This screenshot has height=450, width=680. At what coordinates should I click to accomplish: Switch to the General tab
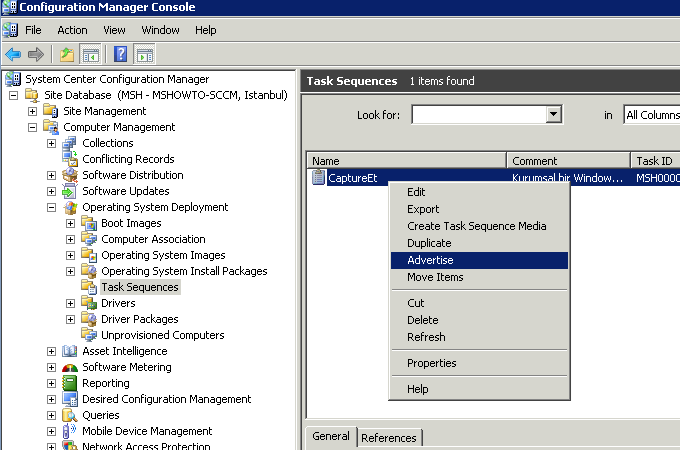pyautogui.click(x=331, y=436)
